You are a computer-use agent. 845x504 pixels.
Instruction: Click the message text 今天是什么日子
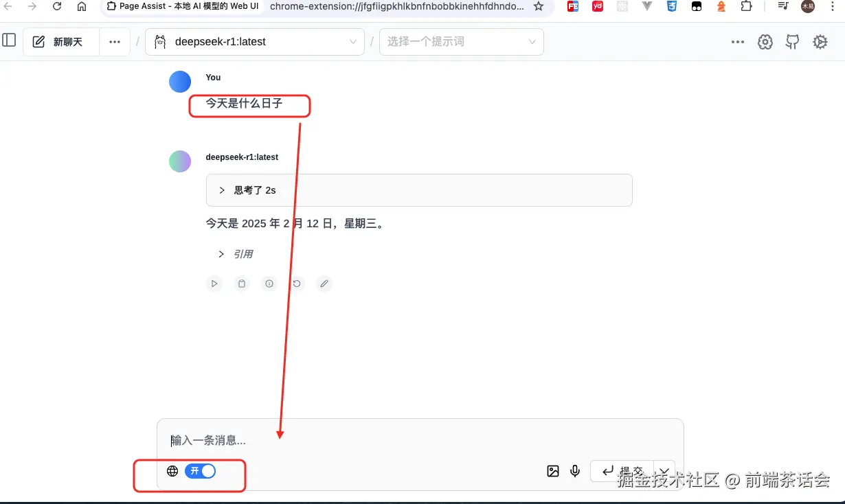click(245, 103)
